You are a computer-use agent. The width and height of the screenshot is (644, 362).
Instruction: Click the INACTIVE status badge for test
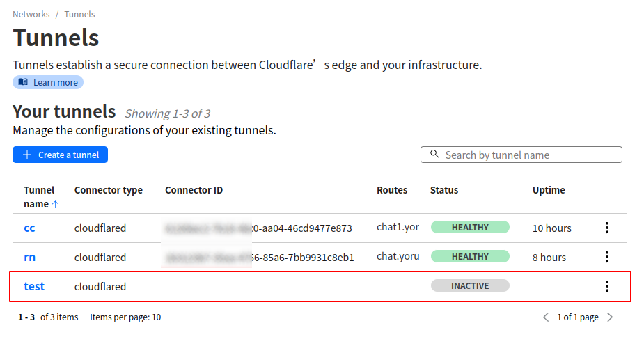pos(470,286)
